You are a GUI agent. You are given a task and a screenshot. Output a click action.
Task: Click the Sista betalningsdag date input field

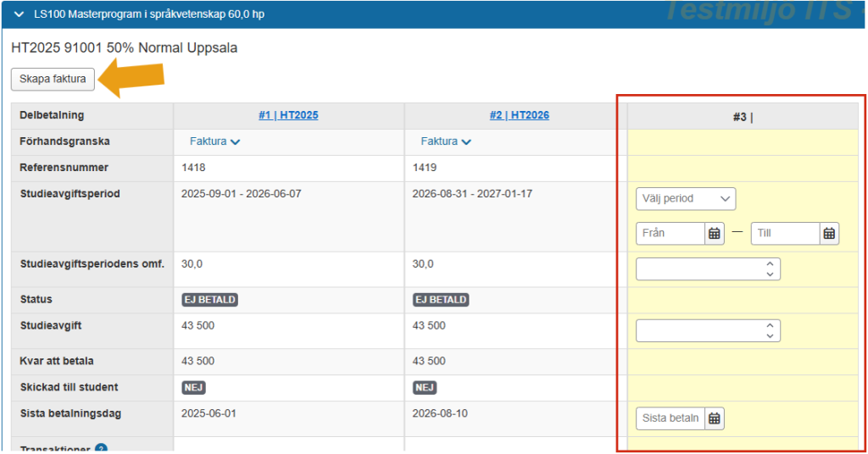pos(670,418)
